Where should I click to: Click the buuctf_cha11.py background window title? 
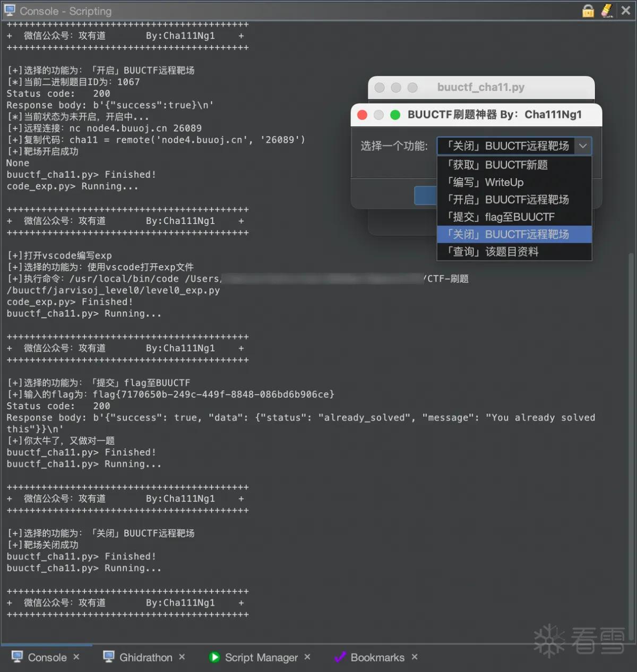pyautogui.click(x=481, y=87)
